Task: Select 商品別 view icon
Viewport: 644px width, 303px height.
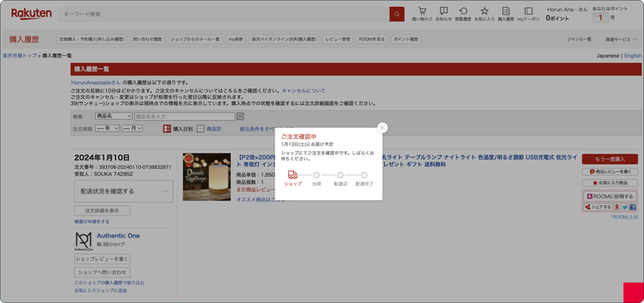Action: coord(200,129)
